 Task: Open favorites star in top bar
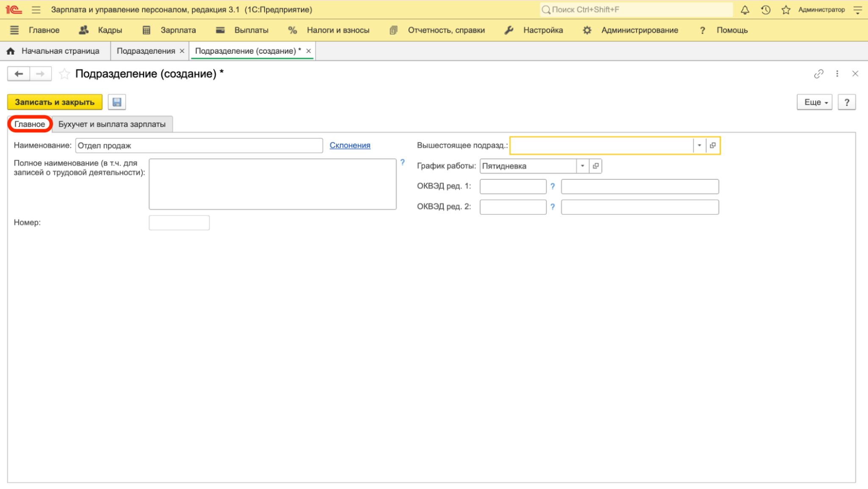pos(786,10)
